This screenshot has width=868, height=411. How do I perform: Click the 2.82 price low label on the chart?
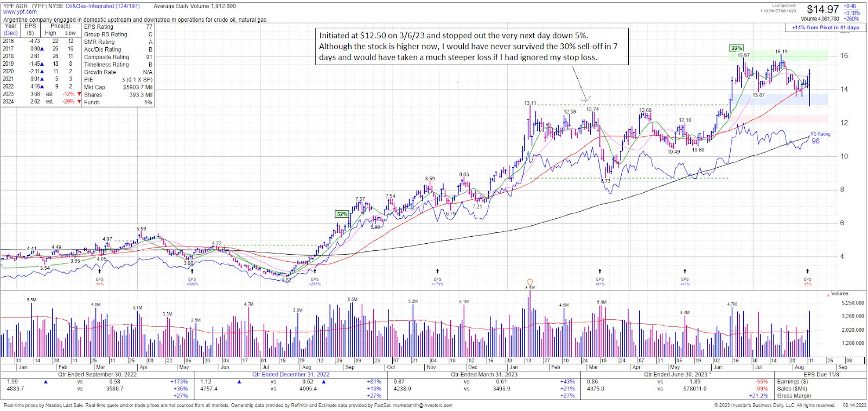(286, 280)
